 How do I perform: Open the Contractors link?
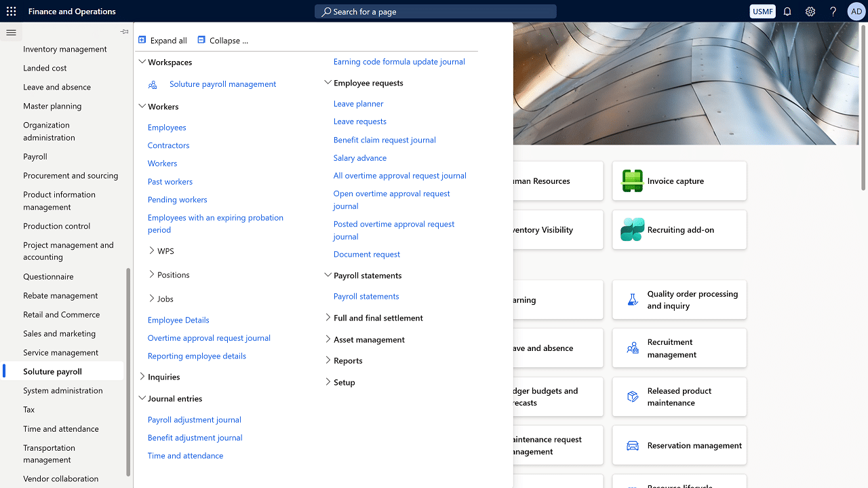click(168, 145)
